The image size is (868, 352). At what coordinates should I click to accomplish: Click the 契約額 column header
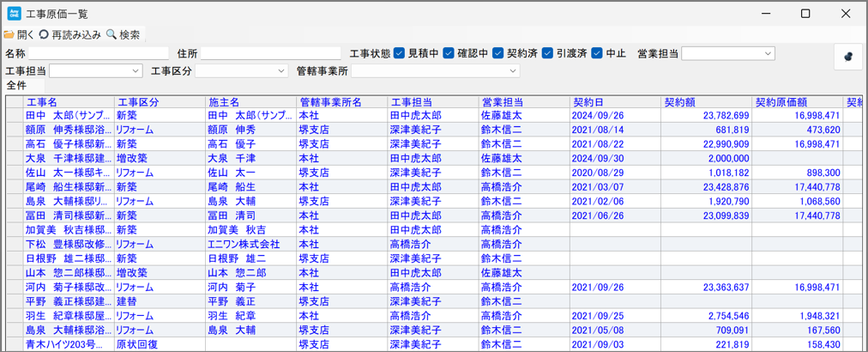point(707,102)
